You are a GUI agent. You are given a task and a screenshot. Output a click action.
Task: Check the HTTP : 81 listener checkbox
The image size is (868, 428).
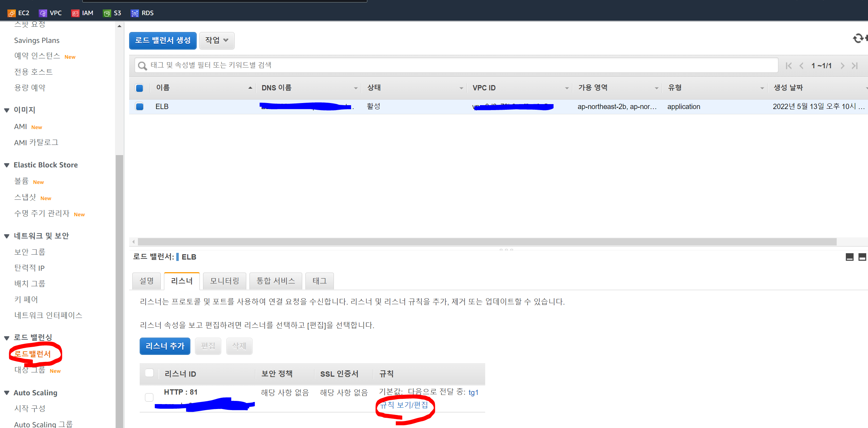pos(149,397)
